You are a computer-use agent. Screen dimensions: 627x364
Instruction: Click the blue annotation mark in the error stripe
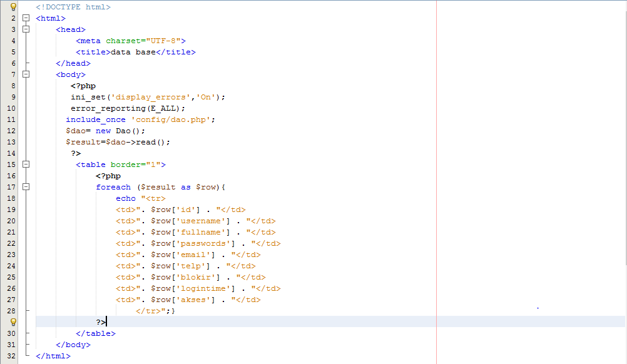point(537,308)
